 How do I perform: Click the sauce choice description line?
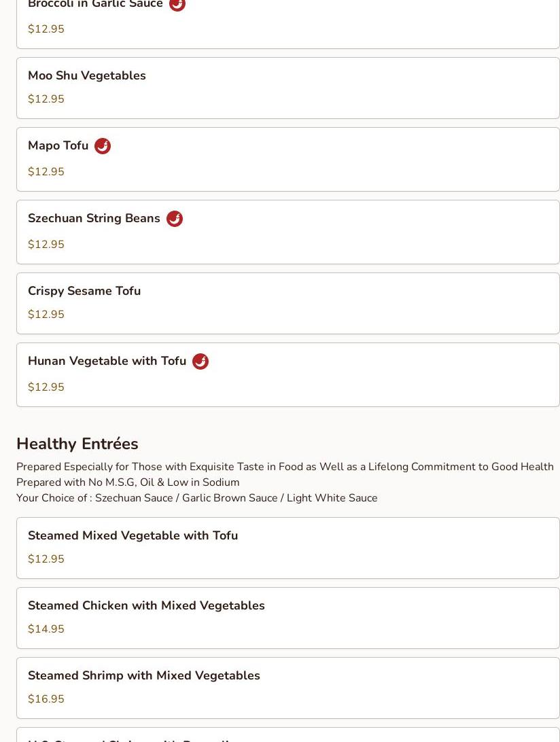pos(197,498)
